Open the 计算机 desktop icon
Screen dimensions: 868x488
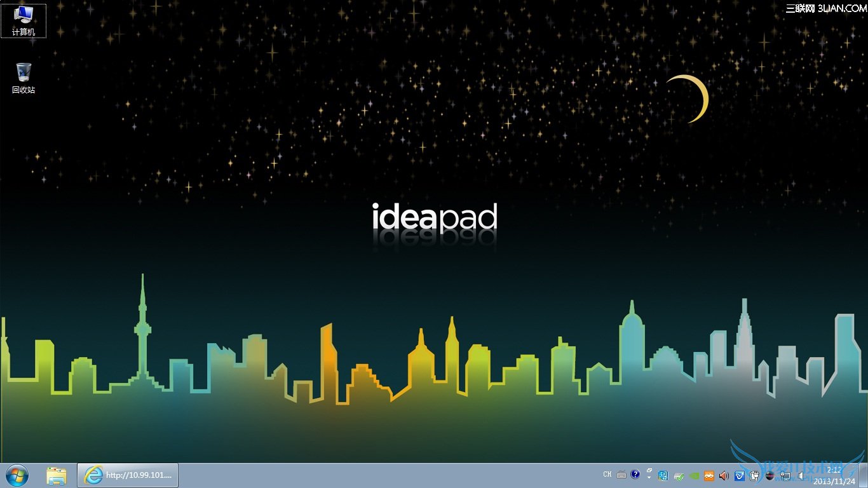point(24,21)
